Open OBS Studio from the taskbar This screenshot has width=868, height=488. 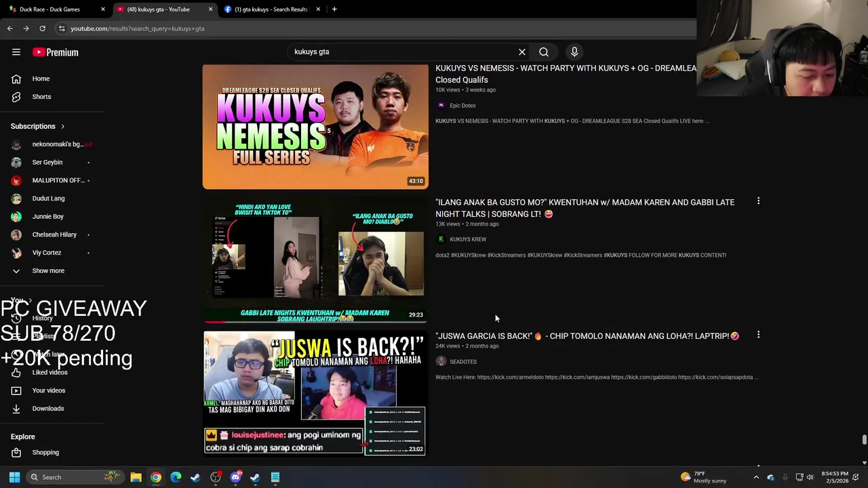point(216,477)
